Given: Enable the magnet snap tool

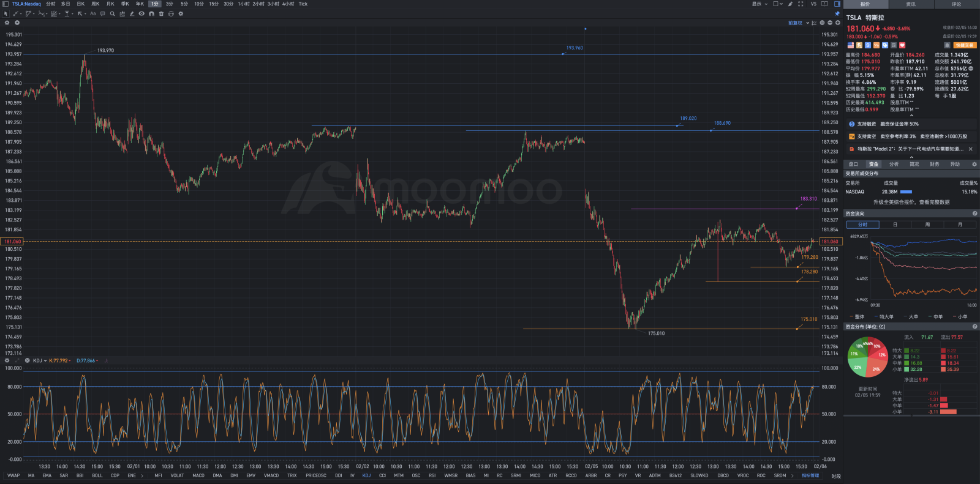Looking at the screenshot, I should point(151,13).
